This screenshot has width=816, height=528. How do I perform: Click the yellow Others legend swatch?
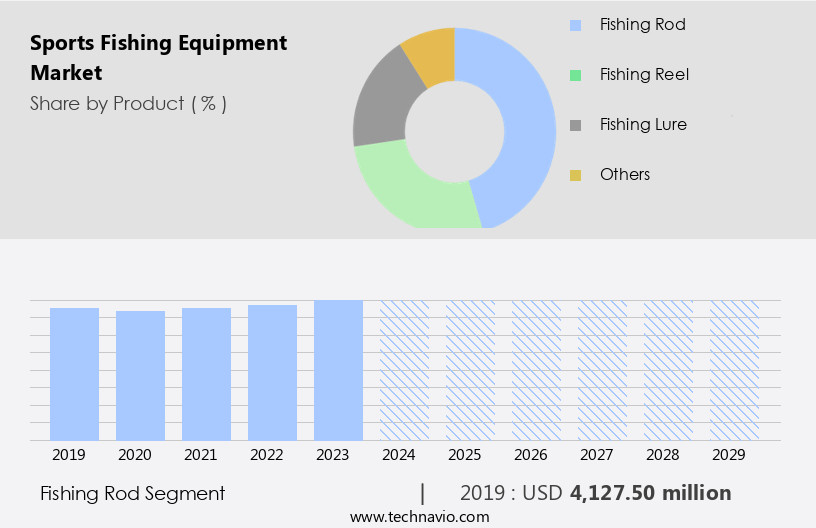tap(575, 175)
